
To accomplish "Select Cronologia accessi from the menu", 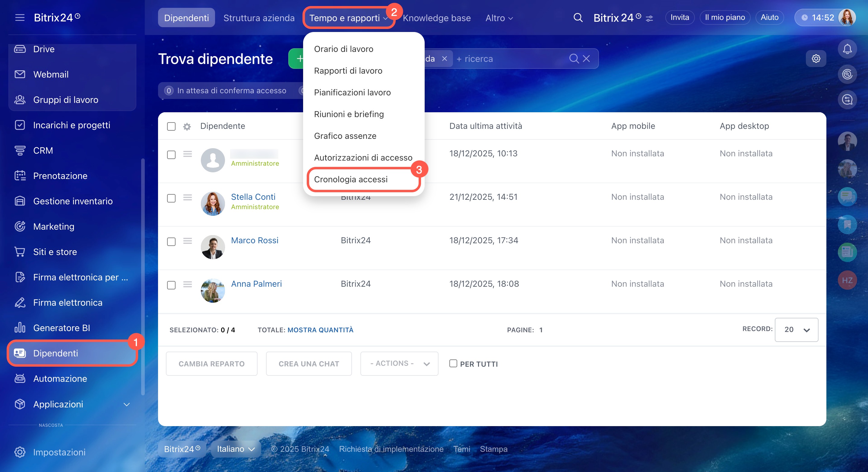I will click(351, 179).
